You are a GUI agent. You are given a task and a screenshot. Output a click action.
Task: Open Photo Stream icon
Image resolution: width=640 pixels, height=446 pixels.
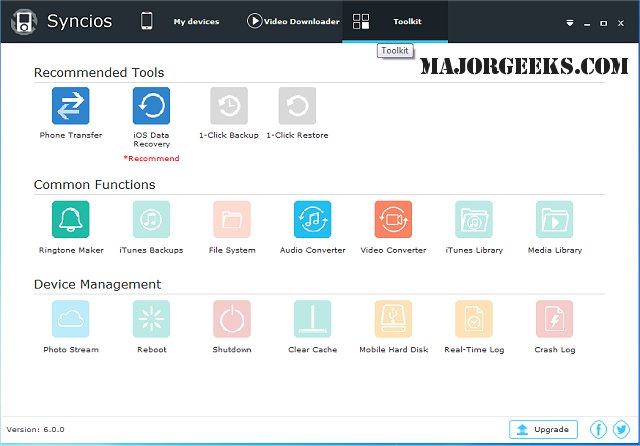coord(70,319)
